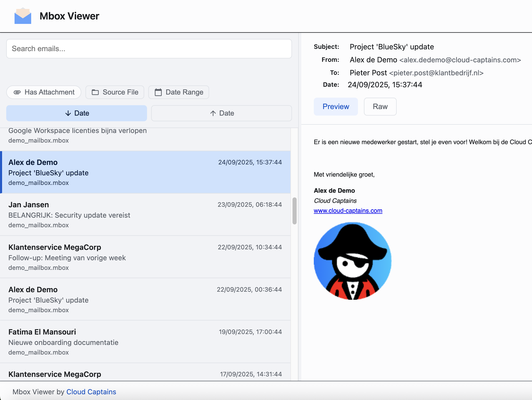
Task: Sort emails by descending Date
Action: pos(77,113)
